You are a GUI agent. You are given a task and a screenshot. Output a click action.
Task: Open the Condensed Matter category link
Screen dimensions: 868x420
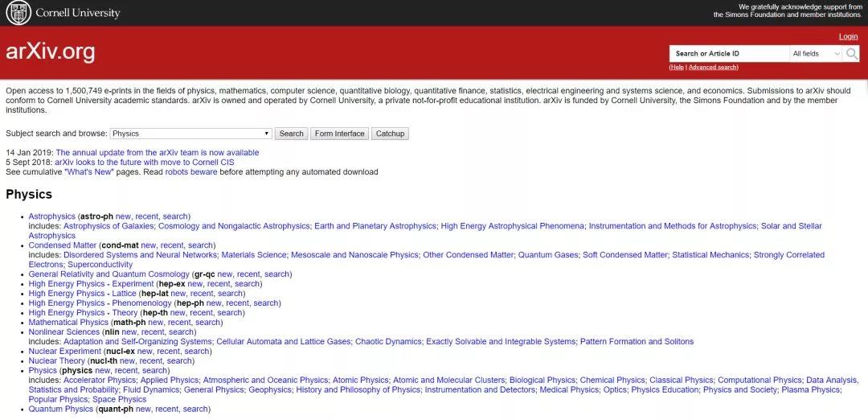pos(62,245)
